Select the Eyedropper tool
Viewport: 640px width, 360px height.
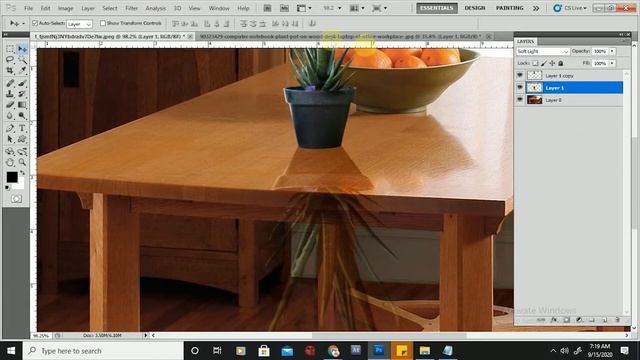(22, 71)
